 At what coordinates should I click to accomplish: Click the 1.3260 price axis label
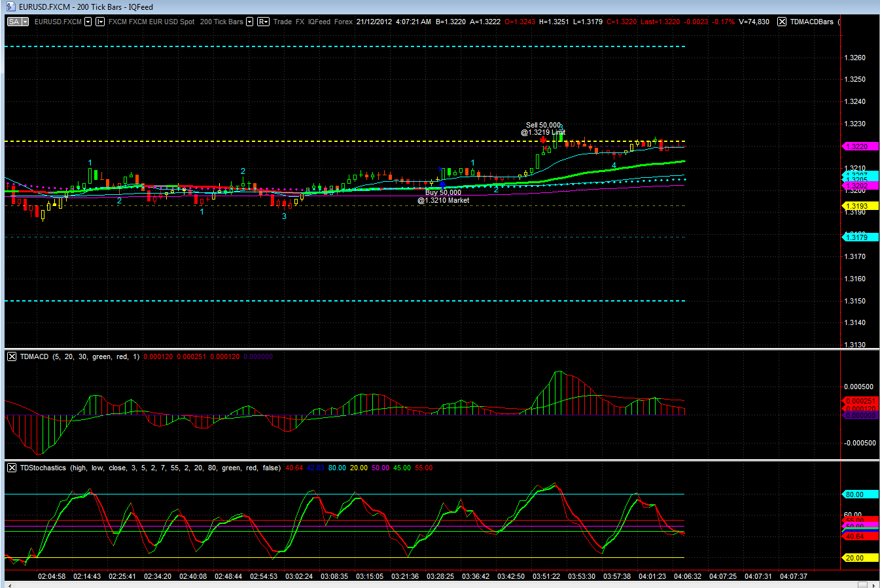pos(855,58)
